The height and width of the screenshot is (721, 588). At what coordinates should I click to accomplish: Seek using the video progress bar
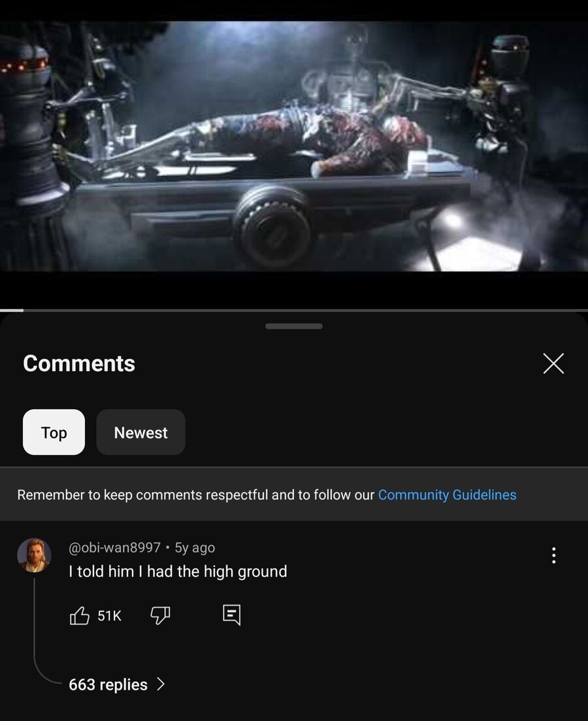[294, 310]
